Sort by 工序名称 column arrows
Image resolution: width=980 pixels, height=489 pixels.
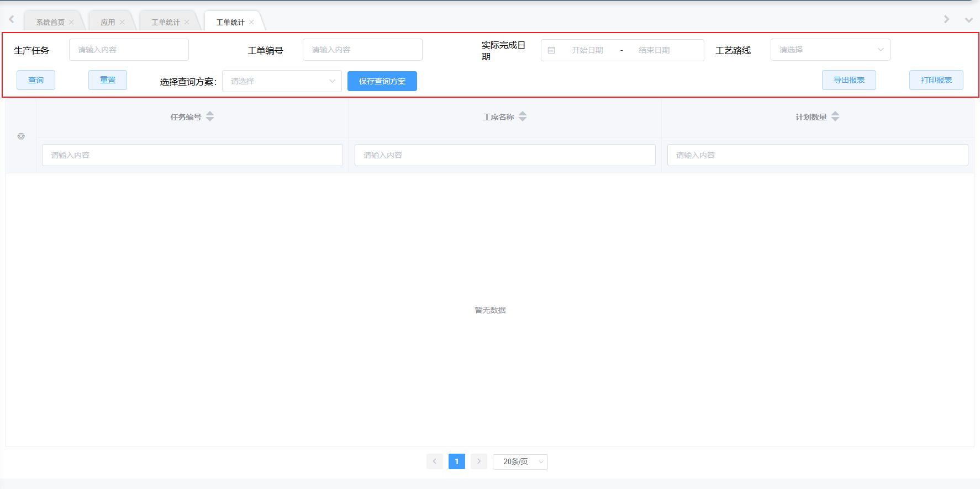pos(523,116)
